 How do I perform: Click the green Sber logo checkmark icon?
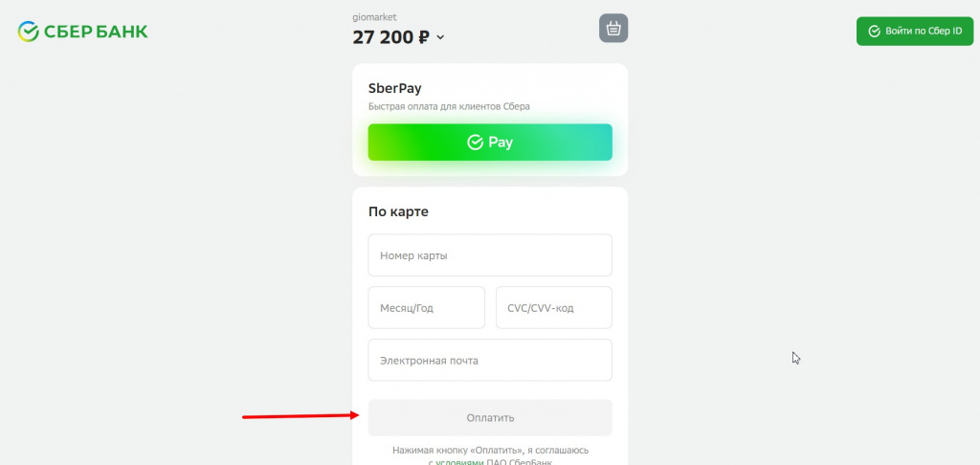(28, 32)
